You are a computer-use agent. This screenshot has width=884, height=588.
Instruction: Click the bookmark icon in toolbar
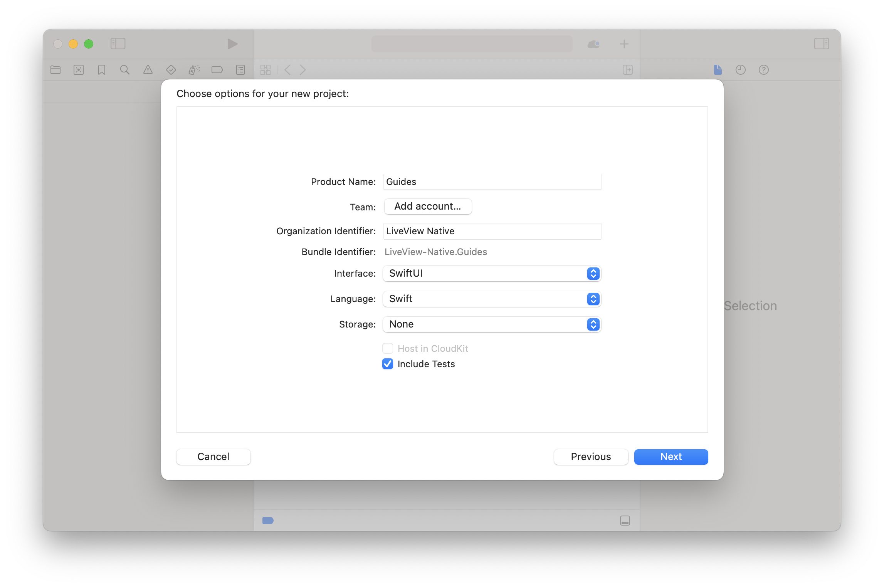click(102, 70)
